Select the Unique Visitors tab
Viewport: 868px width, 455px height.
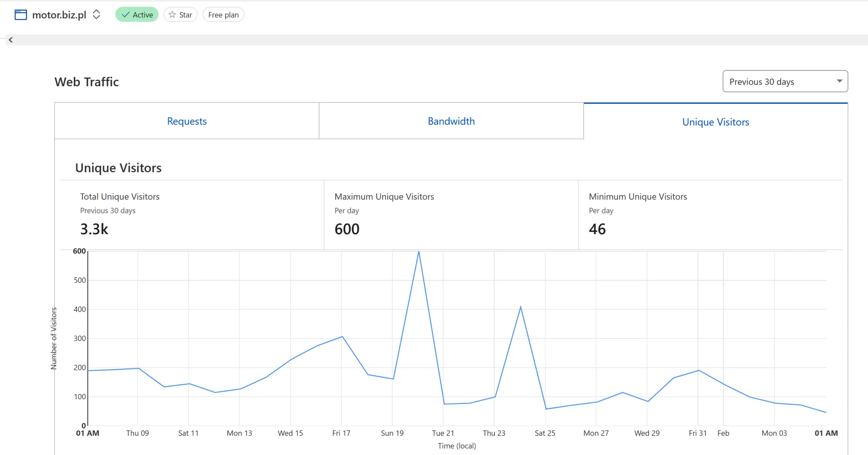715,122
